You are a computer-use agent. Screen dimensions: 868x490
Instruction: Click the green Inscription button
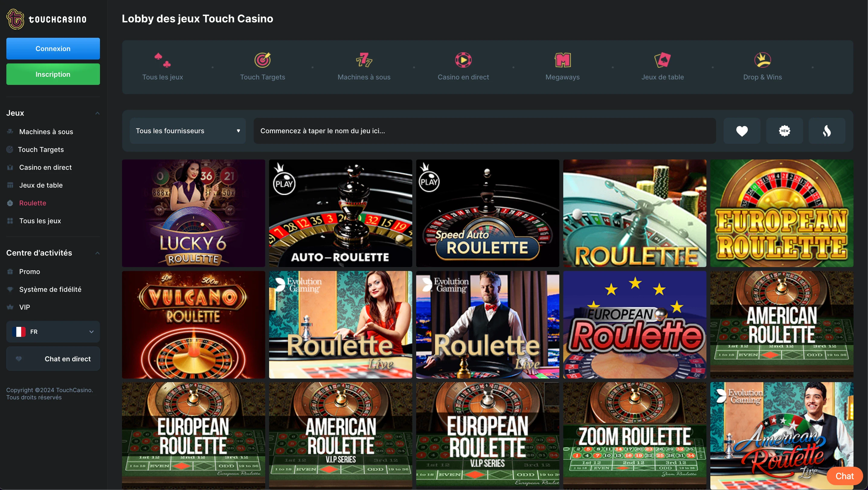point(53,74)
